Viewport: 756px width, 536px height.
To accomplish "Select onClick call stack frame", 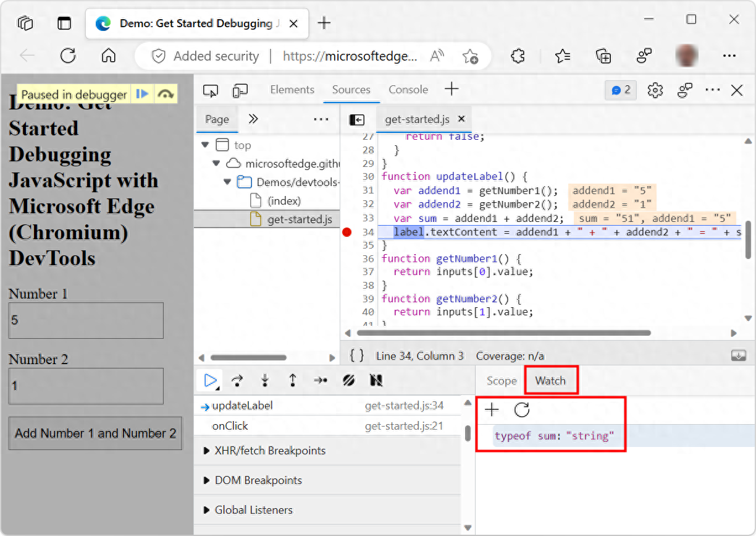I will [x=328, y=426].
